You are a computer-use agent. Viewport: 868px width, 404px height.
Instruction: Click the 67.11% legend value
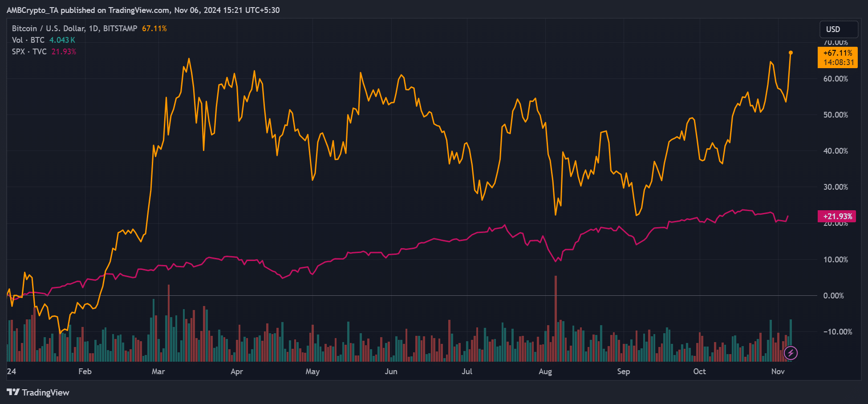tap(154, 29)
